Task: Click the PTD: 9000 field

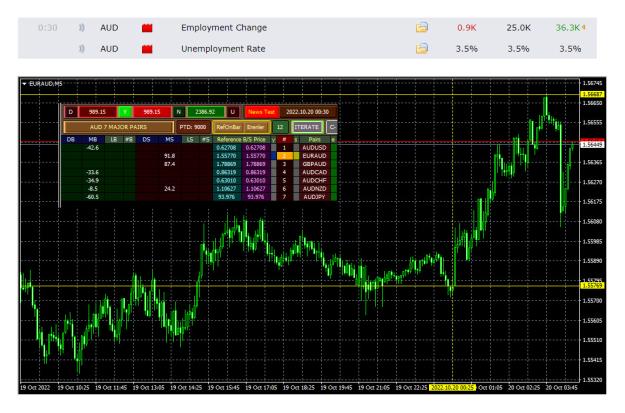Action: click(193, 127)
